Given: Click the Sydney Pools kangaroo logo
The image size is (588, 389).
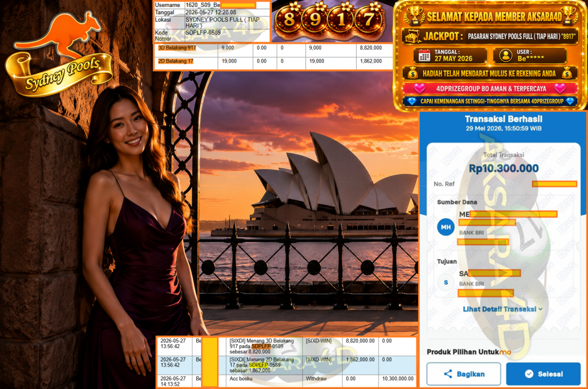Looking at the screenshot, I should [59, 55].
